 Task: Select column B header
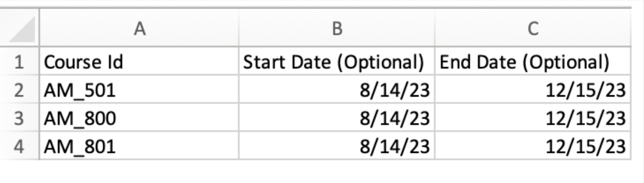tap(337, 28)
